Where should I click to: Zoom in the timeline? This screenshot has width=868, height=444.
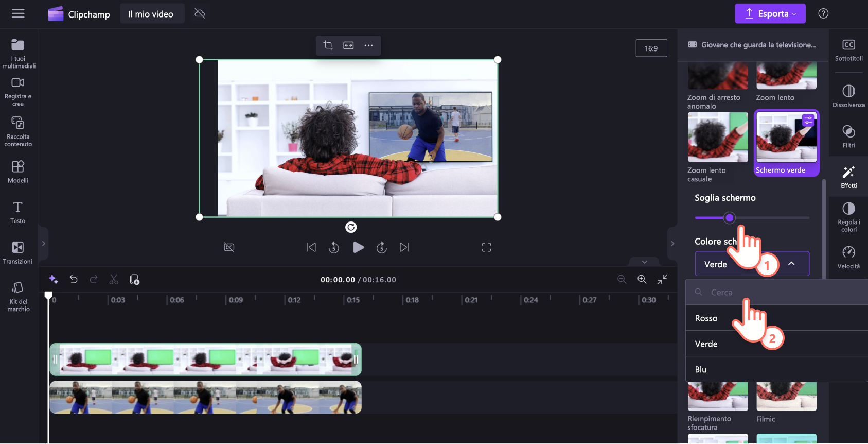pyautogui.click(x=642, y=279)
